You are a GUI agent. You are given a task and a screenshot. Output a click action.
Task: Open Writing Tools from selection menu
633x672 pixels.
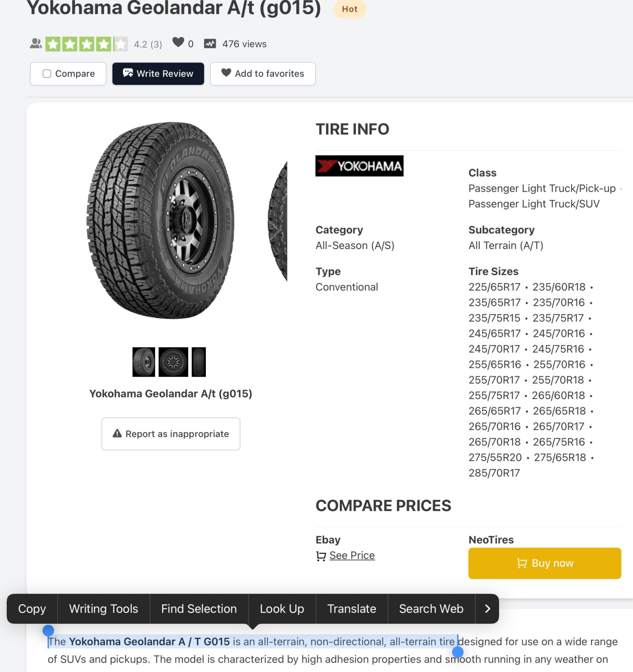click(x=103, y=609)
